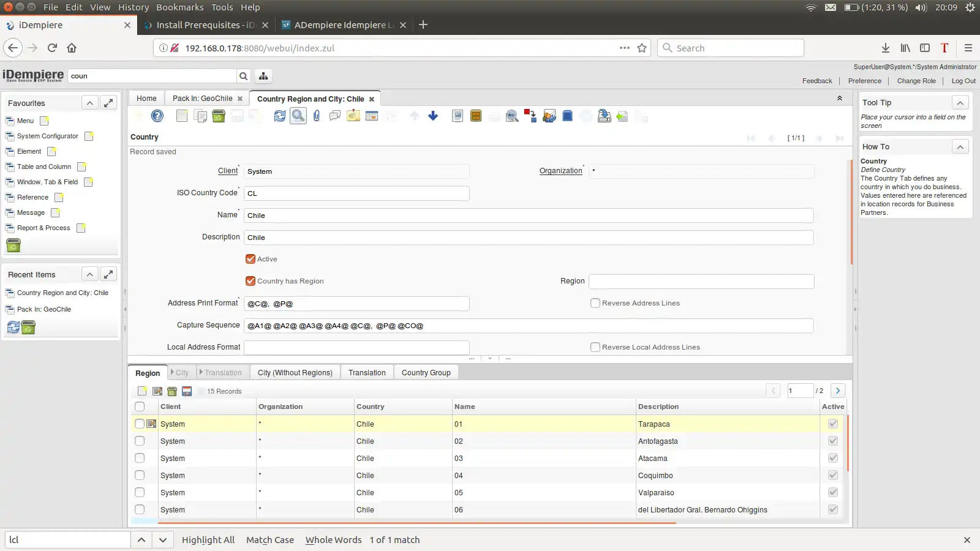Click the magnifier in the iDempiere lookup box
980x551 pixels.
pos(244,76)
